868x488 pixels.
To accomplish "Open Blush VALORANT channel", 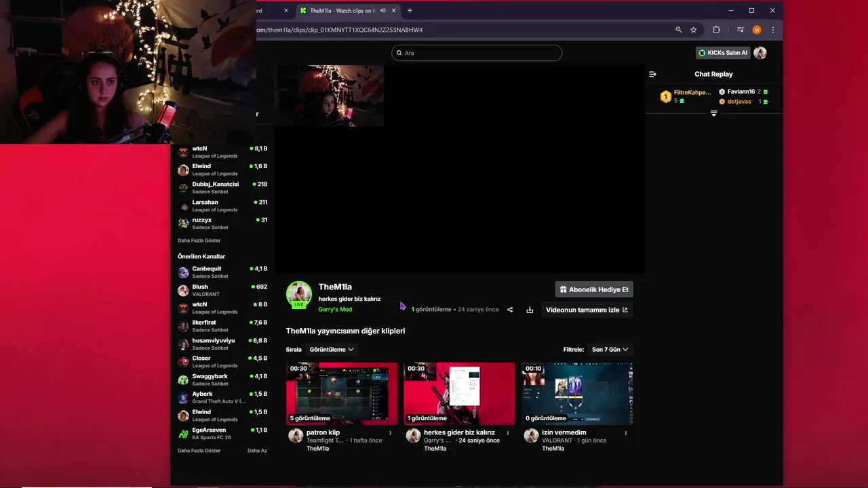I will click(222, 290).
